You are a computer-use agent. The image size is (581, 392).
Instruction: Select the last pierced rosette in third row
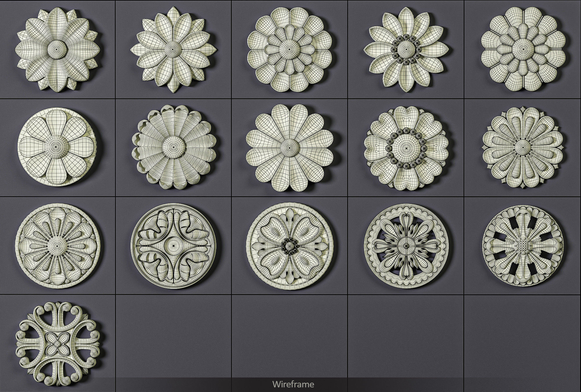pyautogui.click(x=523, y=246)
